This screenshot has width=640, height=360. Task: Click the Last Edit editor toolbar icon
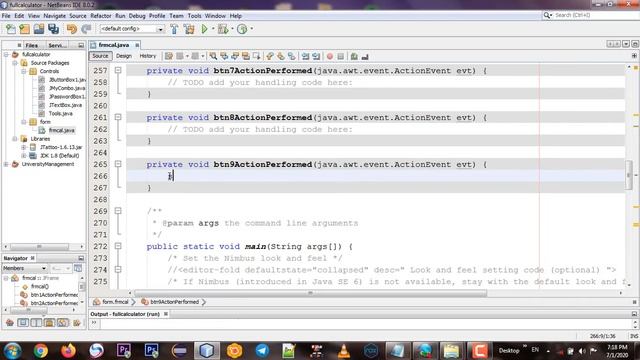(169, 56)
